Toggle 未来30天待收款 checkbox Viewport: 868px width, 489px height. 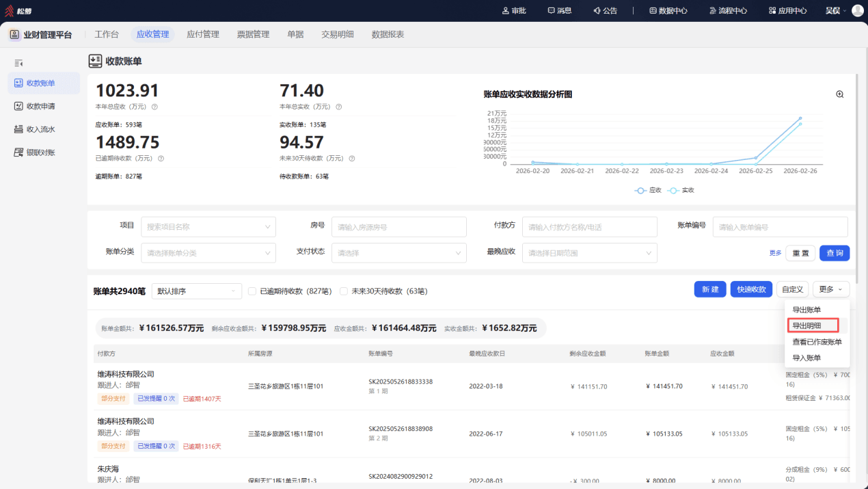click(344, 291)
